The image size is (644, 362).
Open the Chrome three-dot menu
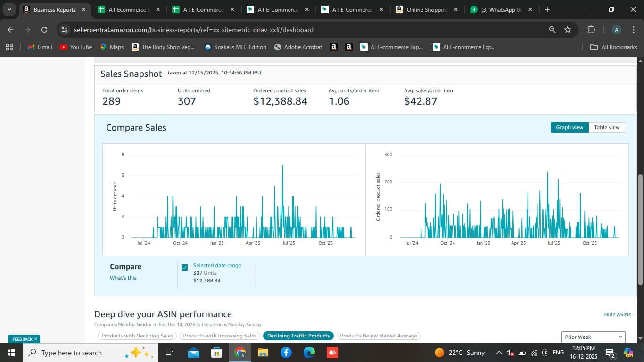tap(634, 30)
